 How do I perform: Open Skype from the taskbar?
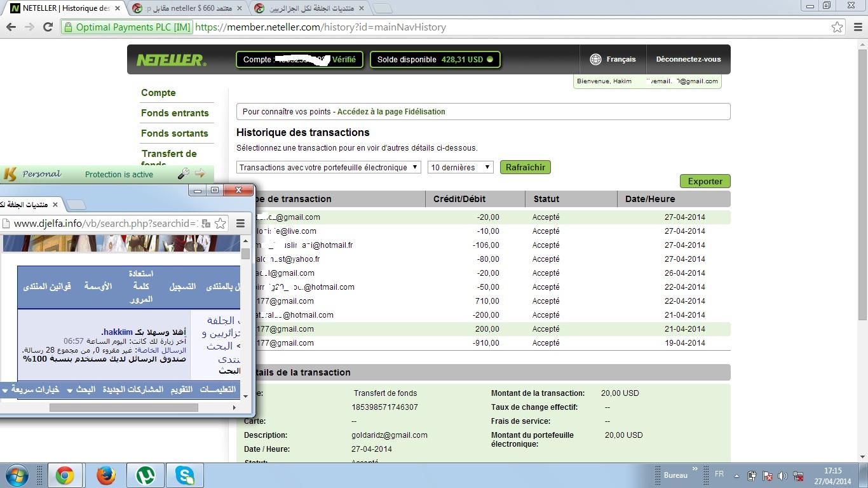pyautogui.click(x=186, y=475)
